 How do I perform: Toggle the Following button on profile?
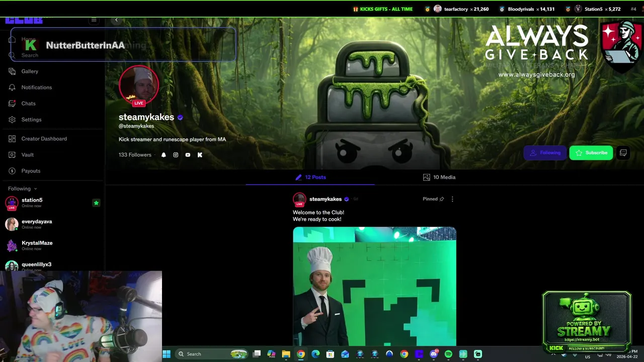545,153
